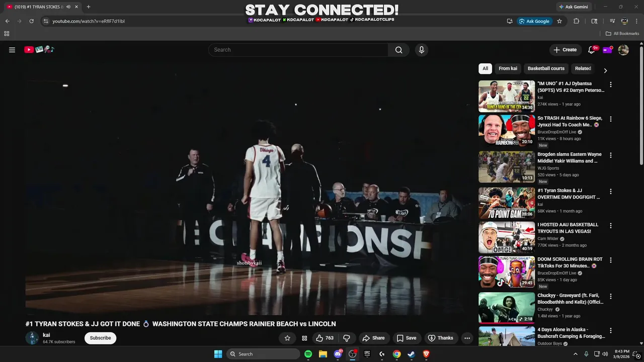644x362 pixels.
Task: Open media controls music icon
Action: coord(612,21)
